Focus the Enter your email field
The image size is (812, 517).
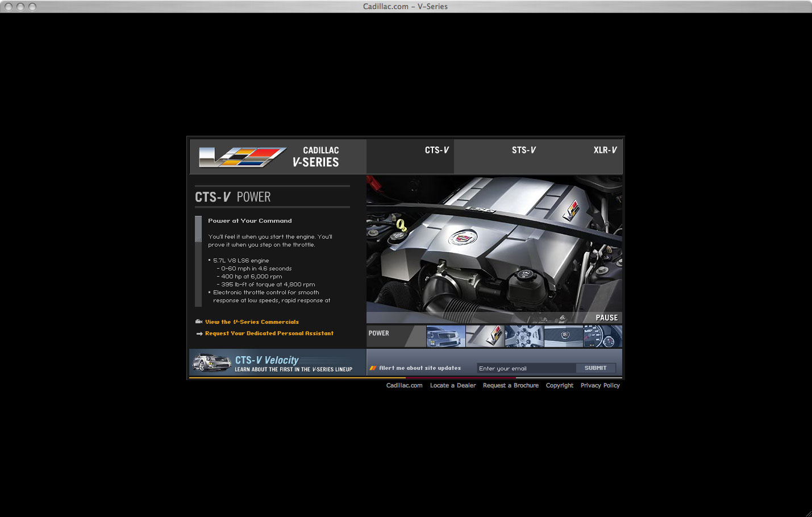526,368
